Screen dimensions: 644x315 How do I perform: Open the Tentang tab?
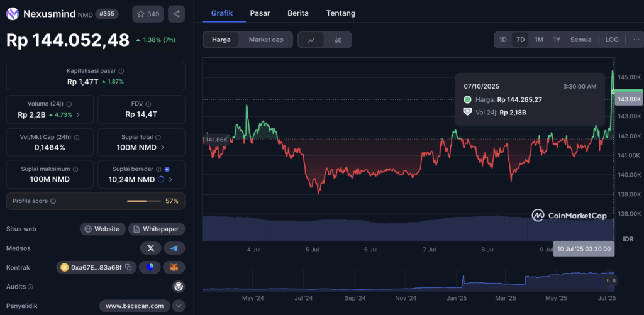tap(341, 13)
